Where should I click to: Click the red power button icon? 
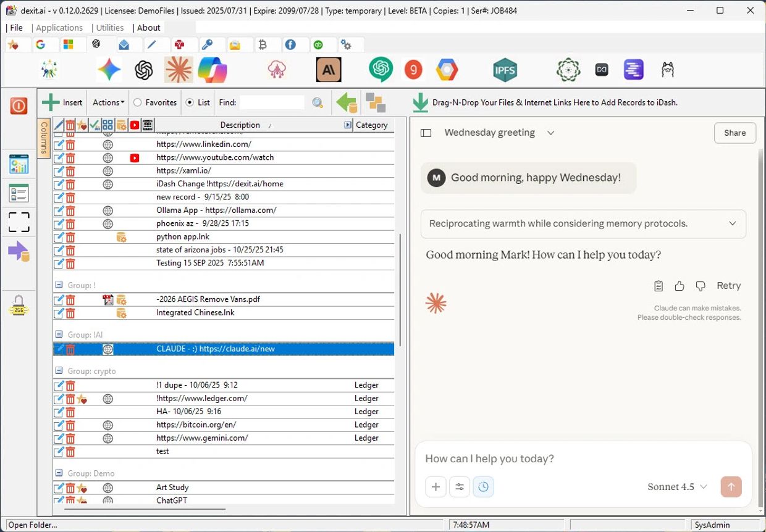click(19, 106)
